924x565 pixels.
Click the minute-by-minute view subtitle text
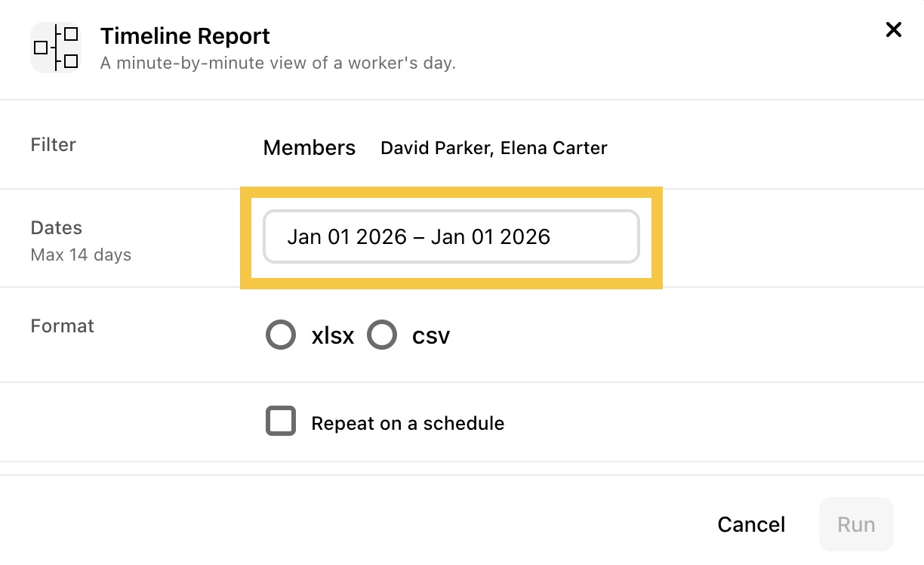click(x=278, y=63)
